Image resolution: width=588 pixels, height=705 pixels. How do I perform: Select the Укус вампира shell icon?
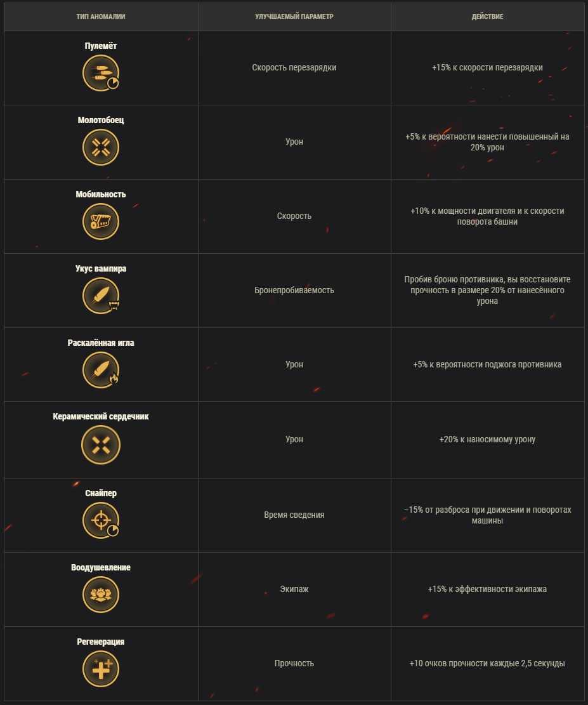click(x=101, y=296)
